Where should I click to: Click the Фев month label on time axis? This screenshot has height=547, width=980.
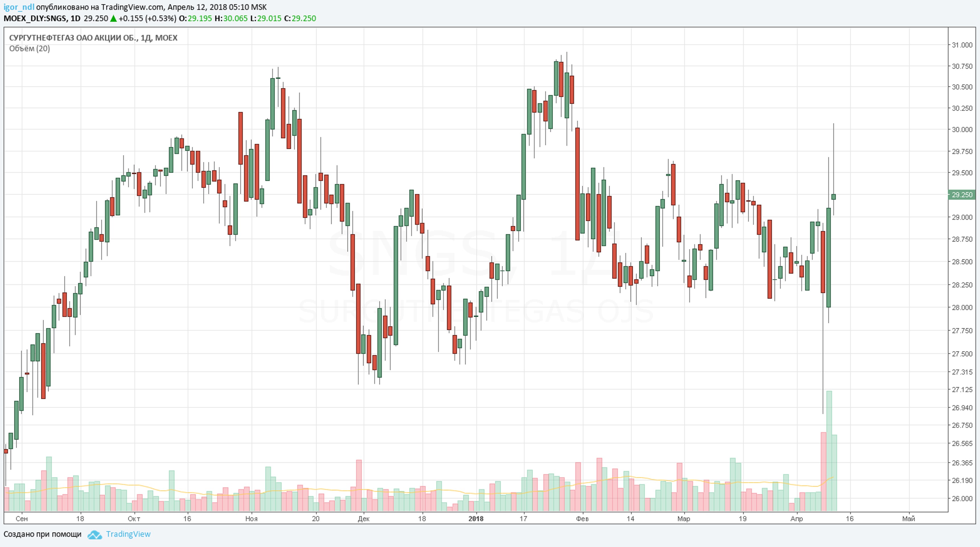[x=582, y=519]
